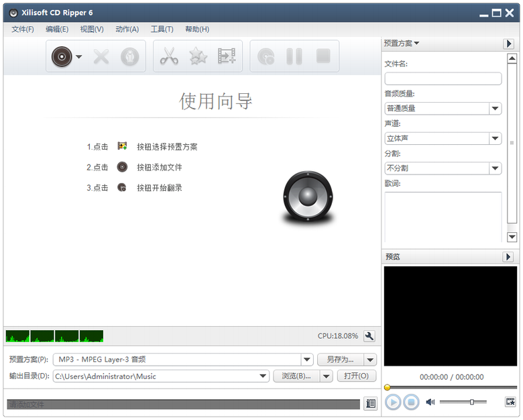Collapse the 预览 panel arrow button
Viewport: 523px width, 420px height.
[508, 257]
